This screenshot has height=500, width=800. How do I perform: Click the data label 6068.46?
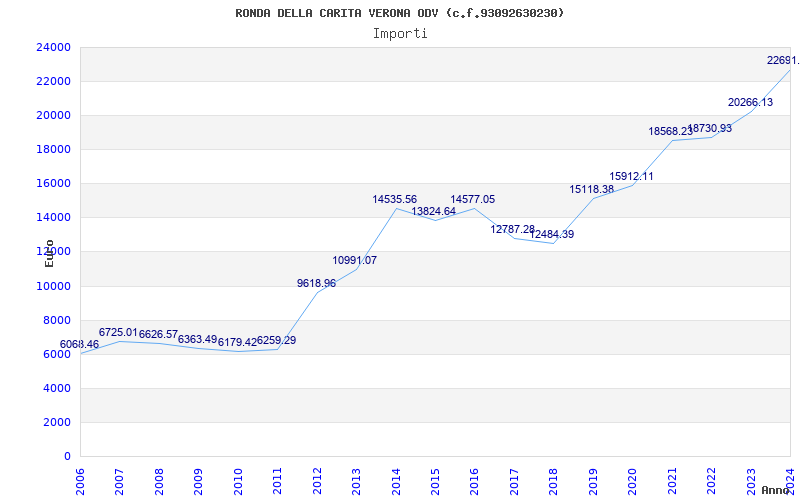tap(79, 344)
